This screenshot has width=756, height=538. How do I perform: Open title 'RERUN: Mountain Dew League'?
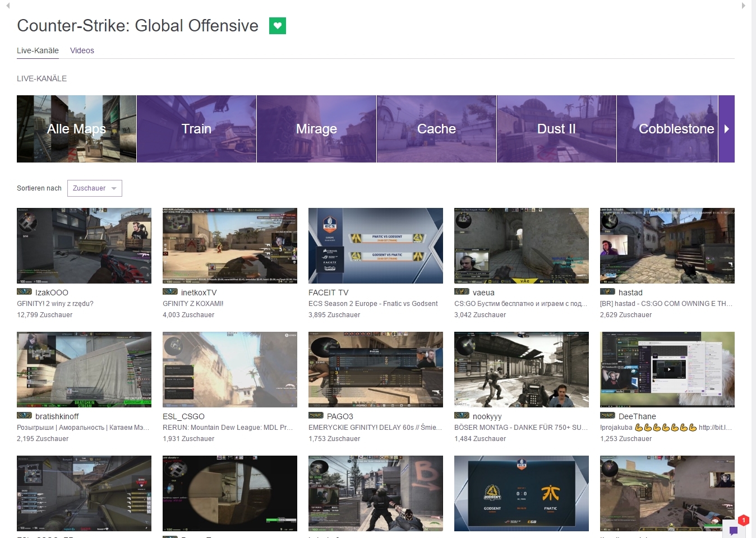click(x=228, y=428)
